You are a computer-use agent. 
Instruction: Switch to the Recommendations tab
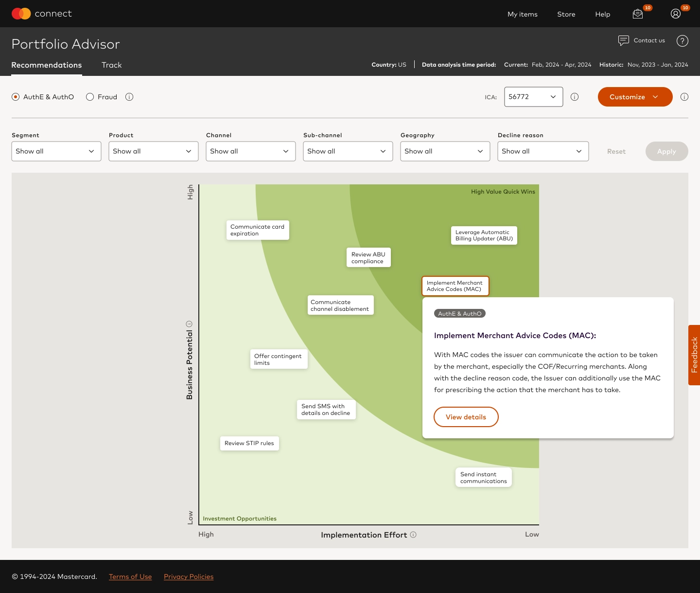(x=47, y=65)
